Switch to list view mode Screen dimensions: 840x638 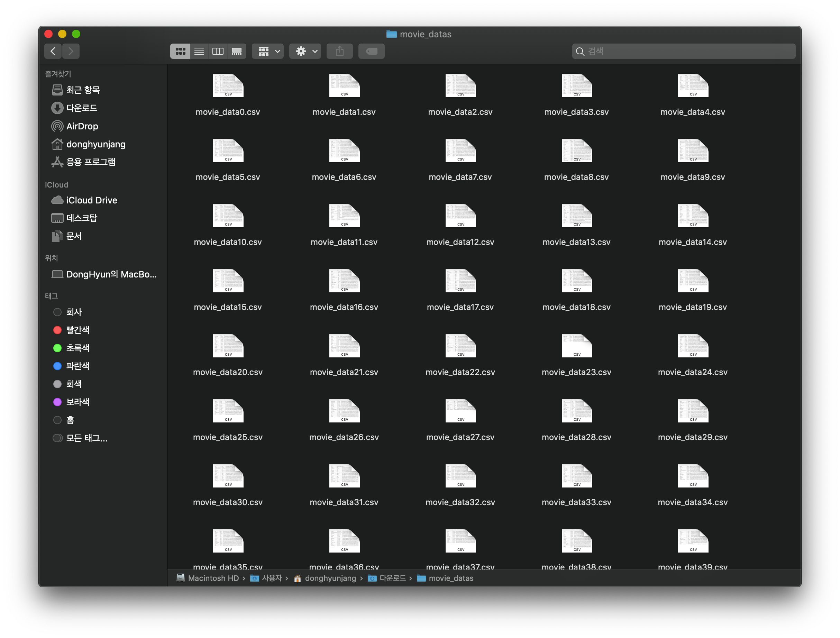(199, 51)
